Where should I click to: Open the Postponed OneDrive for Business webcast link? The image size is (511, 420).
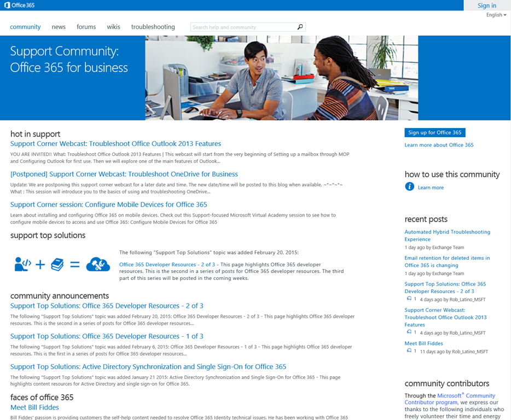124,174
